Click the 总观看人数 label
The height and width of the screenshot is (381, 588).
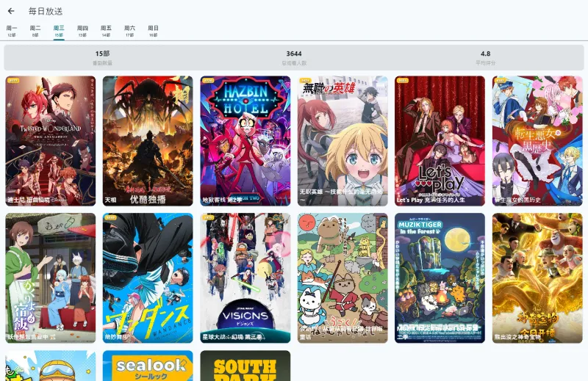point(294,63)
